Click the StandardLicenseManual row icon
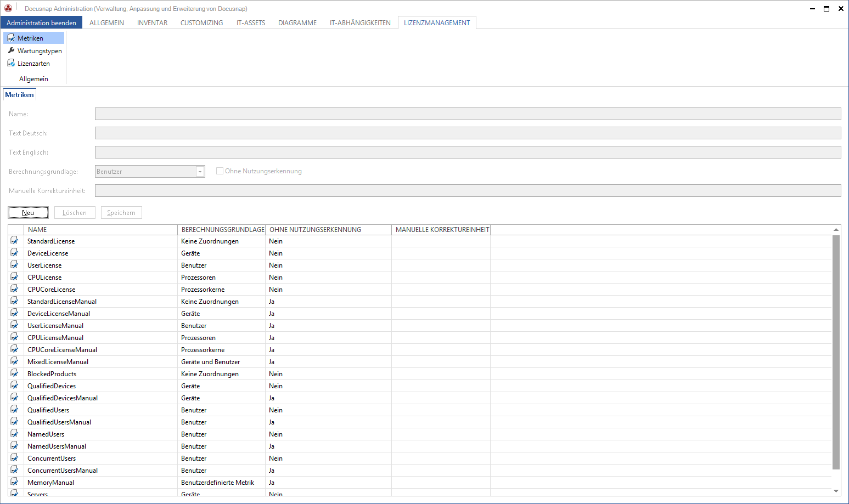The image size is (849, 504). (14, 301)
